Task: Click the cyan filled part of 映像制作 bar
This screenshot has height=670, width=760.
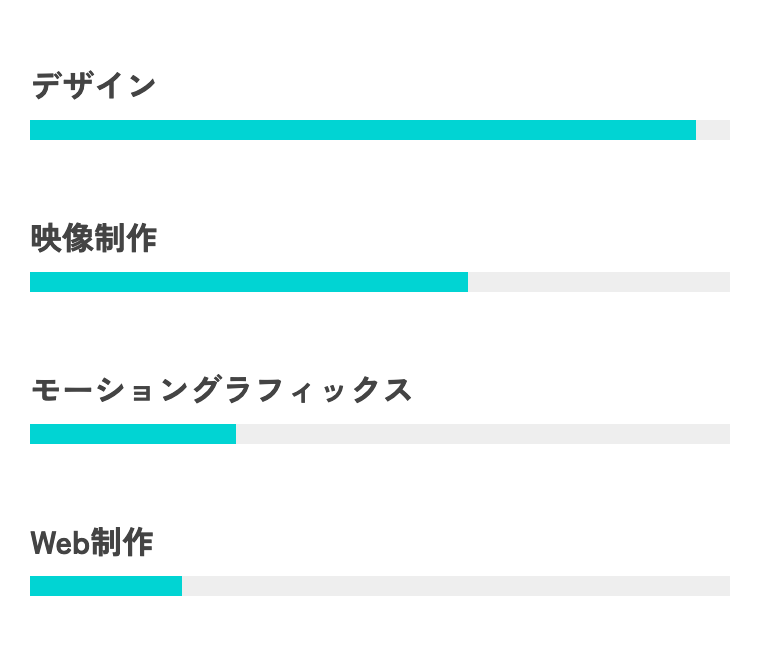Action: pyautogui.click(x=248, y=282)
